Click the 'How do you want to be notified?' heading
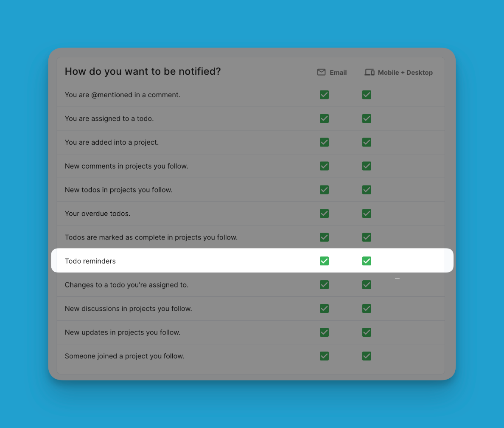 pos(143,71)
